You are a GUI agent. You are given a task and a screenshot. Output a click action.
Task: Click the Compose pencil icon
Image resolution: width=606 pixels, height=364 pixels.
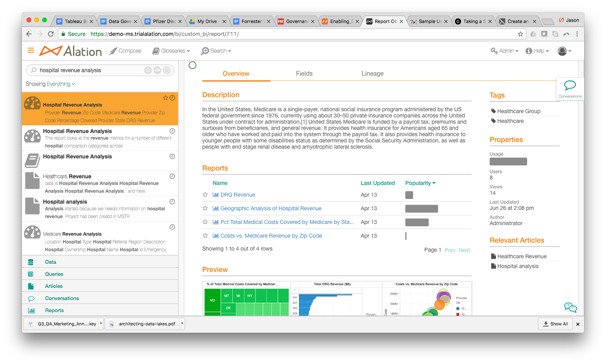113,51
